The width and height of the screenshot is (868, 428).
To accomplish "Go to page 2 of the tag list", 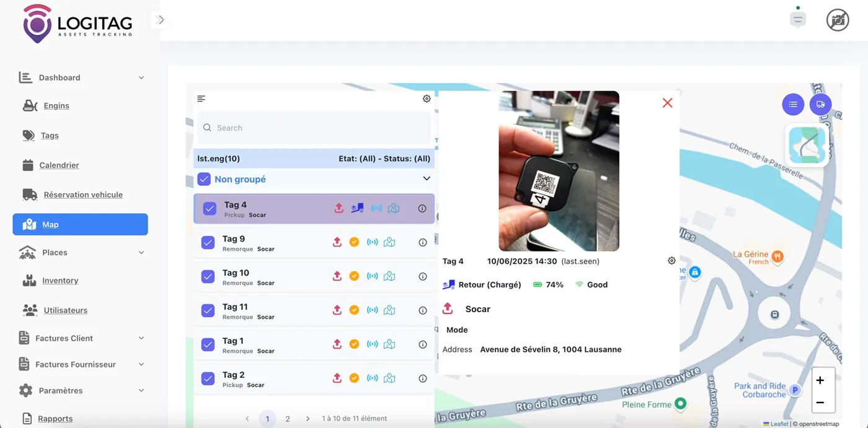I will click(x=287, y=418).
